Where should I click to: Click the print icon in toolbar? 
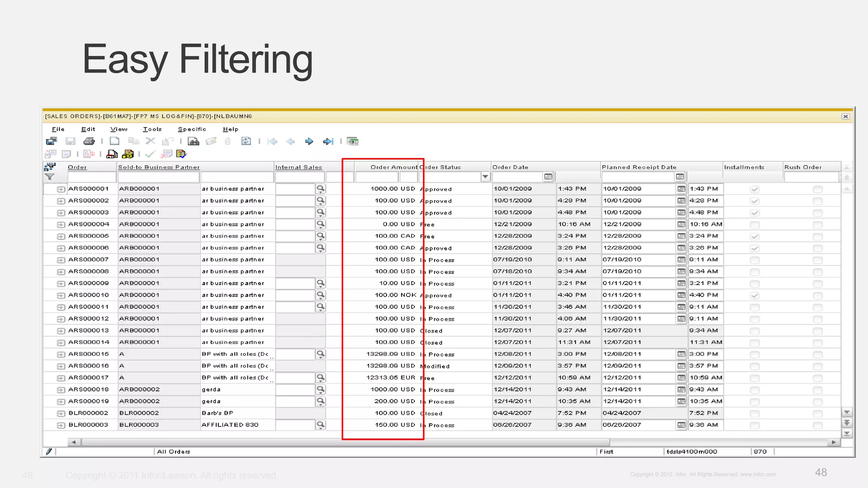pos(89,141)
